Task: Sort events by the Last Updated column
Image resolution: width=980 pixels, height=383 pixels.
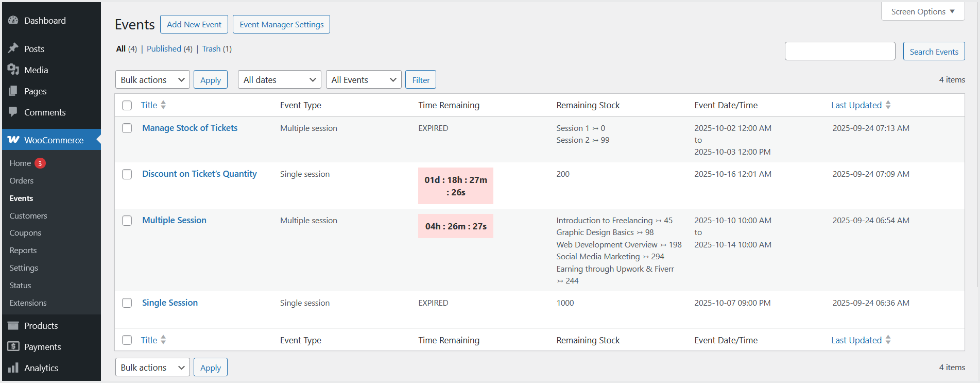Action: coord(856,105)
